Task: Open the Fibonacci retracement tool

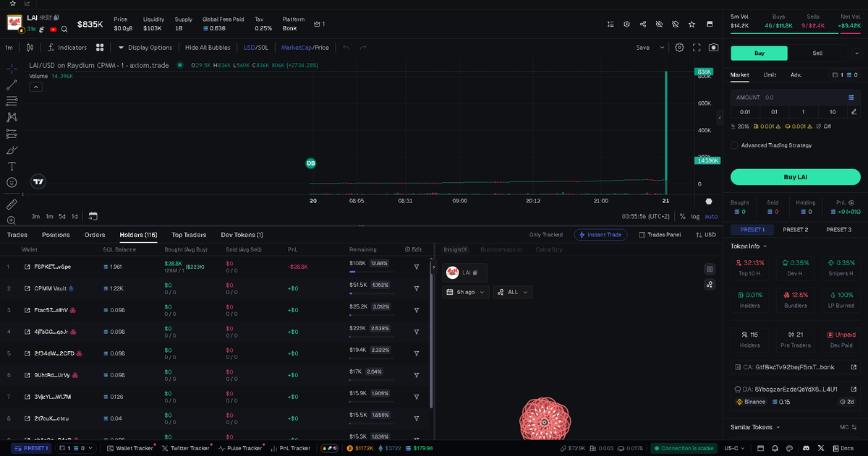Action: (x=12, y=101)
